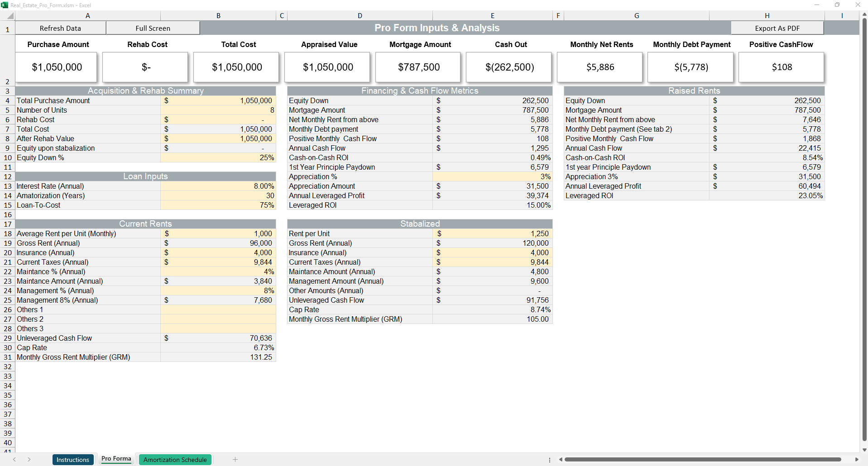Open the Instructions sheet tab
Screen dimensions: 868x466
click(x=73, y=459)
